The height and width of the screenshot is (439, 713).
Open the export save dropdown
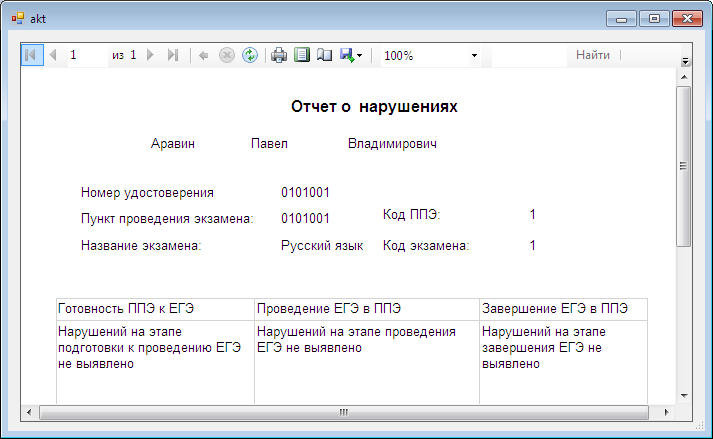point(351,56)
